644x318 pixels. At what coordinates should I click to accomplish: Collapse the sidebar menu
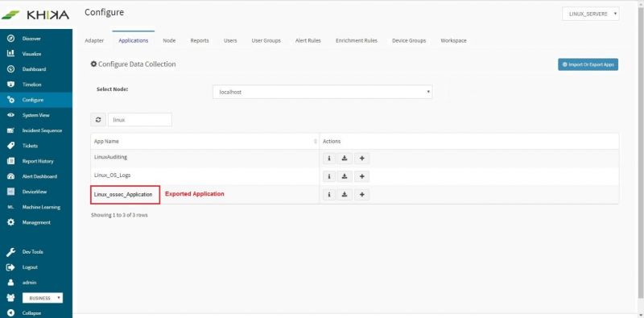pyautogui.click(x=31, y=313)
